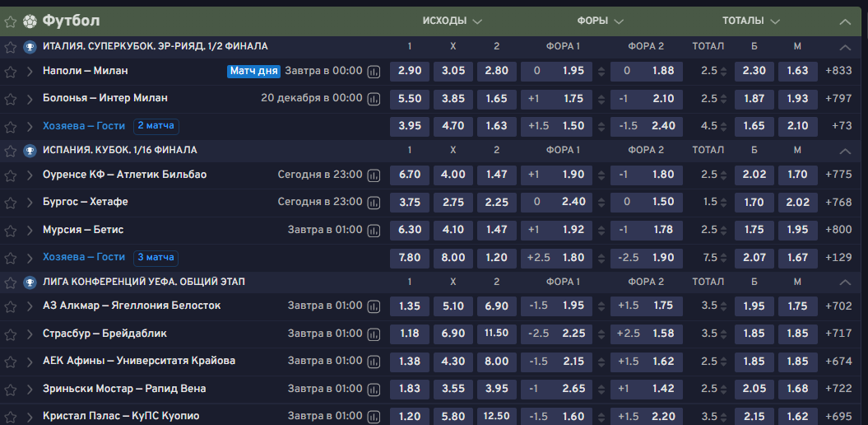Show +833 more markets for Наполи — Милан

click(x=838, y=71)
